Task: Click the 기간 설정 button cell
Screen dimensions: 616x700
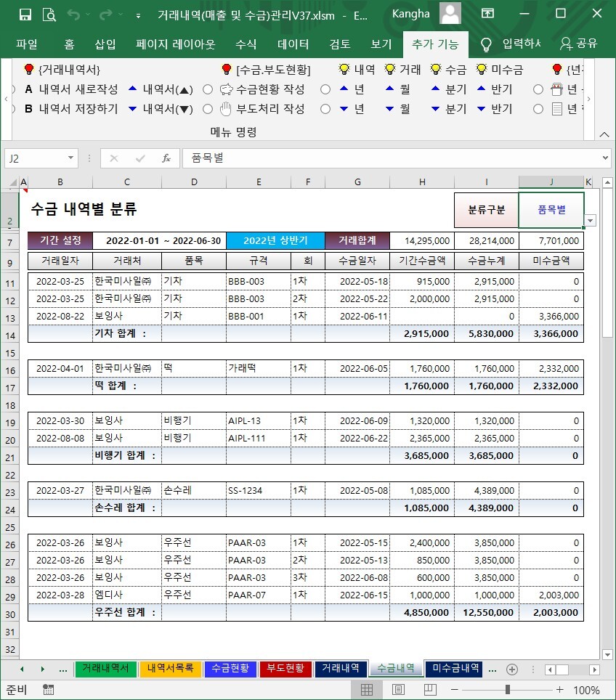Action: coord(60,240)
